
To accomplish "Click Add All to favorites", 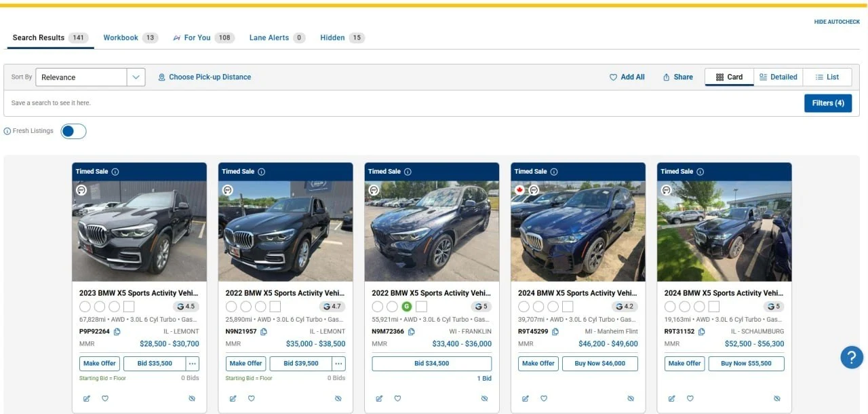I will [627, 77].
